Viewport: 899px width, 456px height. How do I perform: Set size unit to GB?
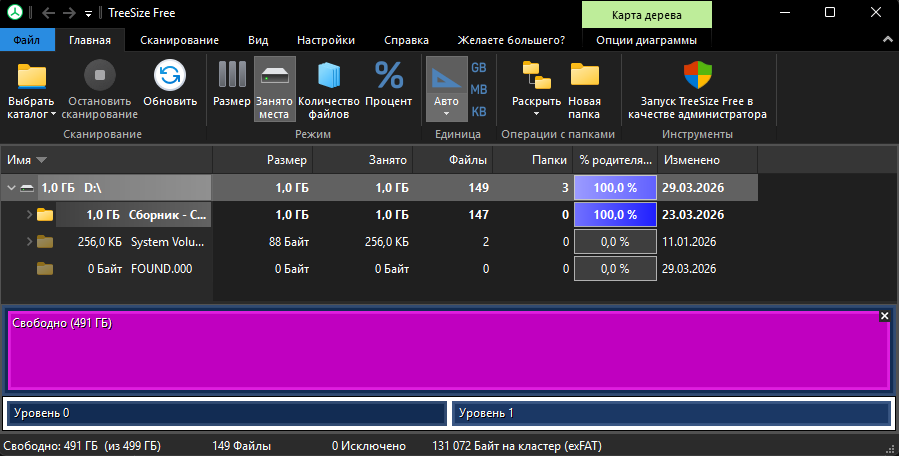[479, 68]
